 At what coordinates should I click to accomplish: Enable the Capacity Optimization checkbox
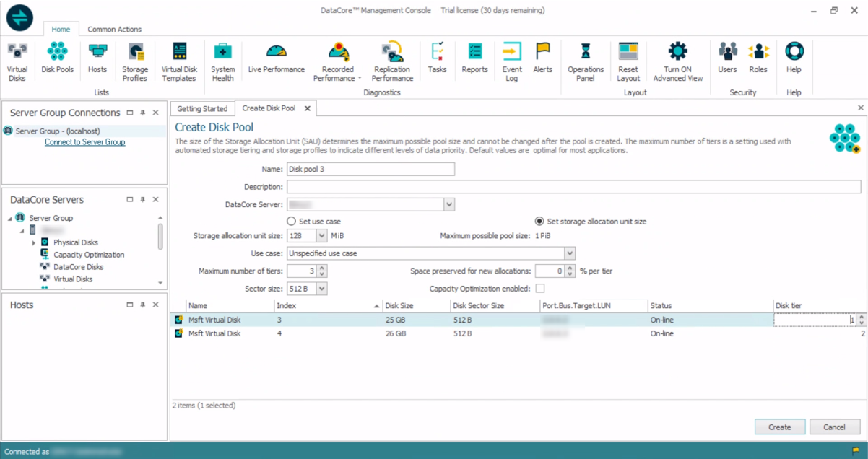coord(539,289)
